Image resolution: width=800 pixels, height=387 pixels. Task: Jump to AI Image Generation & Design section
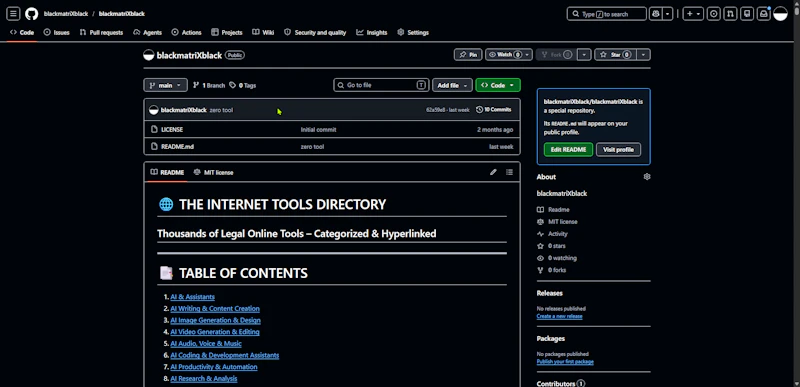215,320
